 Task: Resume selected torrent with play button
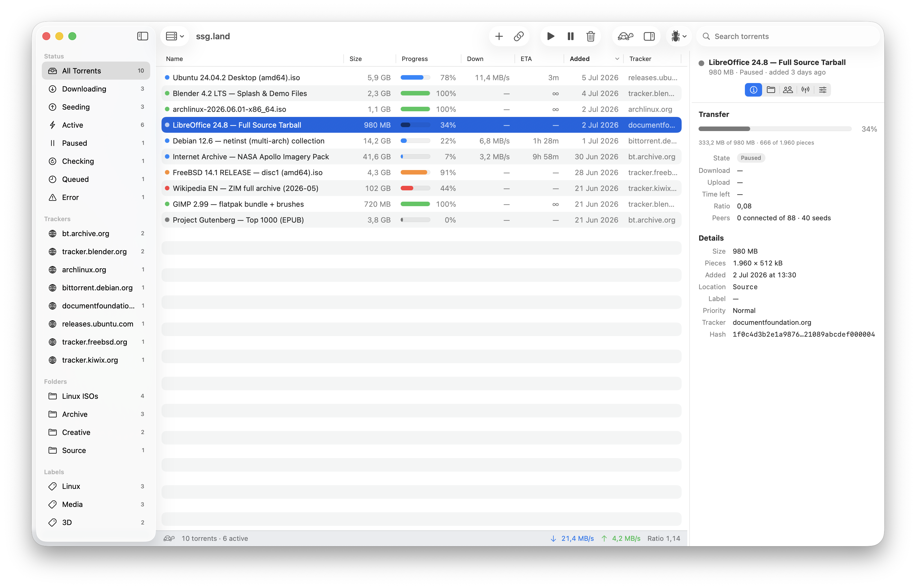pos(550,36)
